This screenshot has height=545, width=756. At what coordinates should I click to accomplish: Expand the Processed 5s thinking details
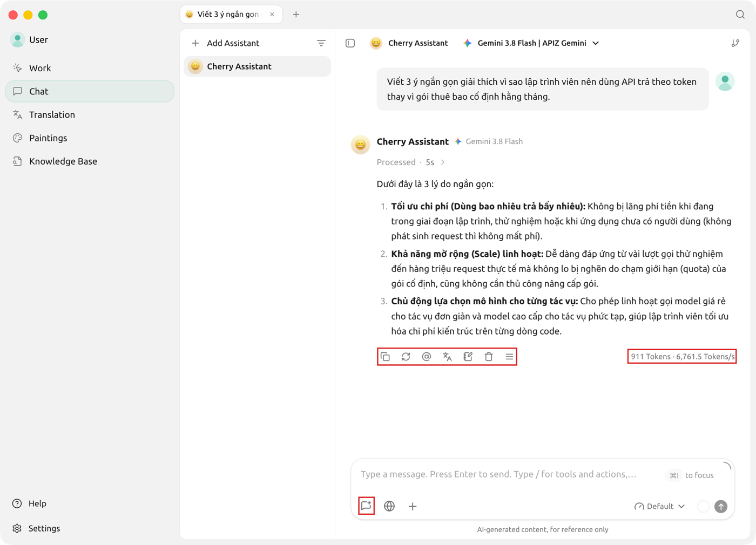pyautogui.click(x=411, y=162)
